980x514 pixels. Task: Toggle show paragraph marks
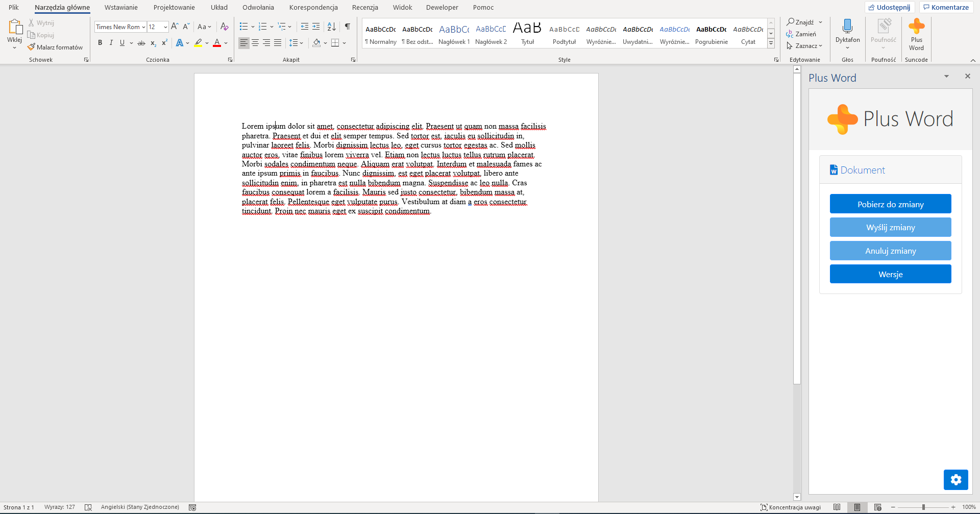pyautogui.click(x=347, y=27)
